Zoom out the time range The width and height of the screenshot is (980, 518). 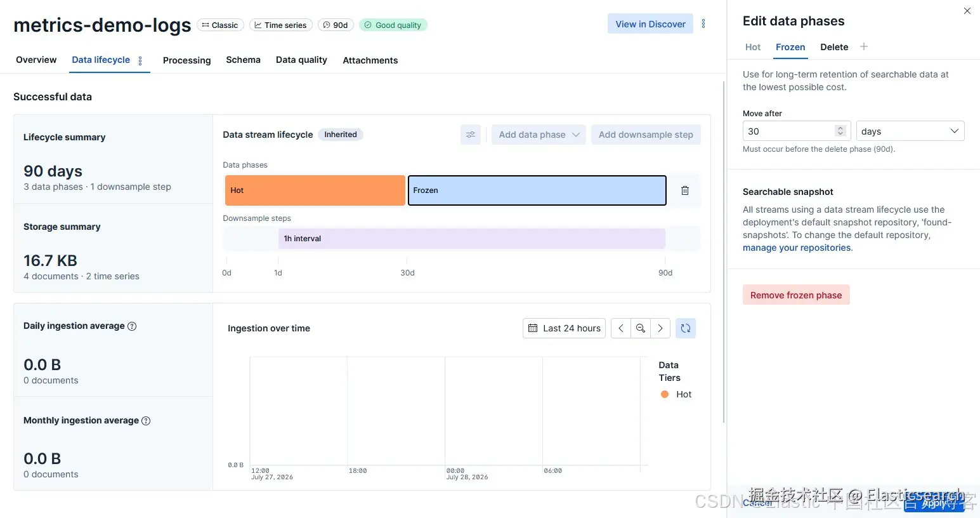pos(641,328)
